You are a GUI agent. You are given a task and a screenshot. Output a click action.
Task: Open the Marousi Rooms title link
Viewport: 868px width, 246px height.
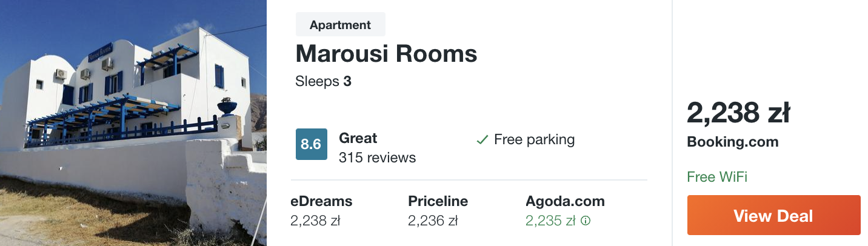(386, 54)
